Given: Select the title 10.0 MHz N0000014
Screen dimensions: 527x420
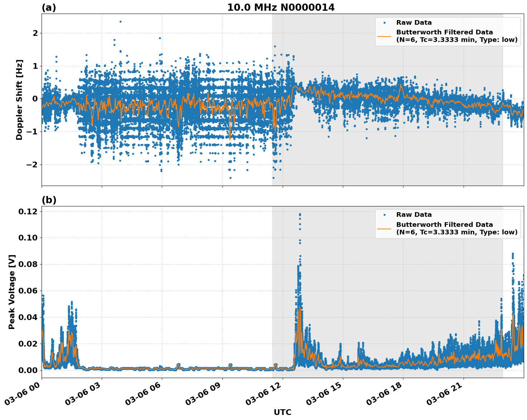Looking at the screenshot, I should pos(281,6).
